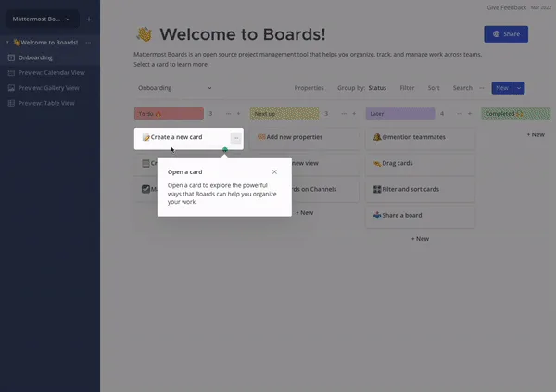Open the Add new properties card
556x392 pixels.
coord(305,137)
